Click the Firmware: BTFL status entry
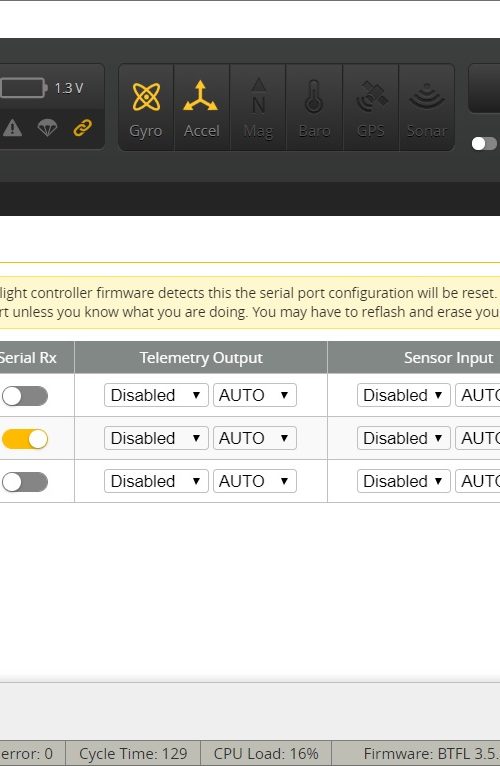This screenshot has height=766, width=500. [416, 753]
